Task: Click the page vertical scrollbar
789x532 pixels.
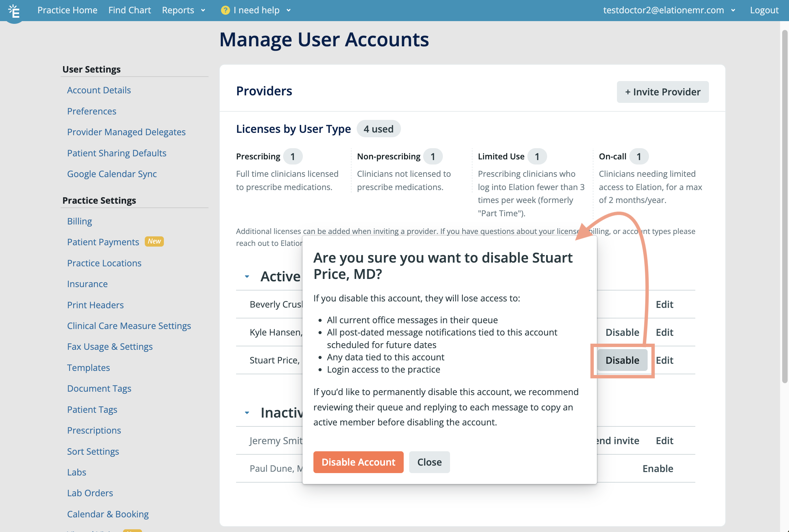Action: (785, 204)
